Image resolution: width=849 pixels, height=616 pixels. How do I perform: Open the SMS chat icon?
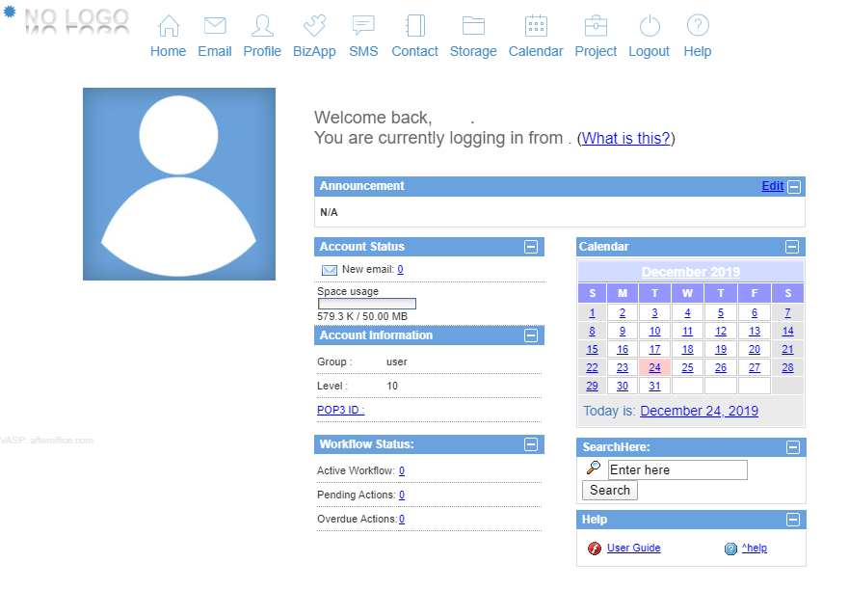tap(363, 26)
